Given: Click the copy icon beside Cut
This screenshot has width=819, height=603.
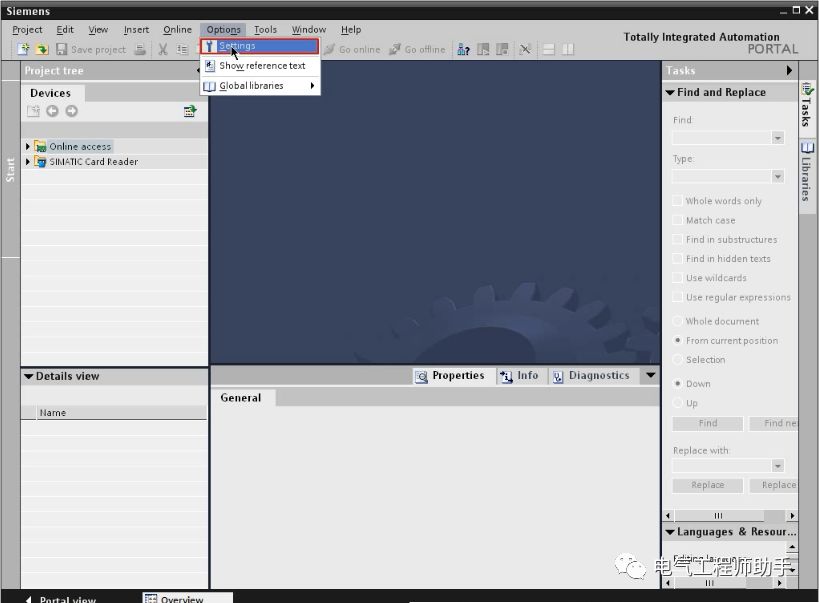Looking at the screenshot, I should pos(182,50).
